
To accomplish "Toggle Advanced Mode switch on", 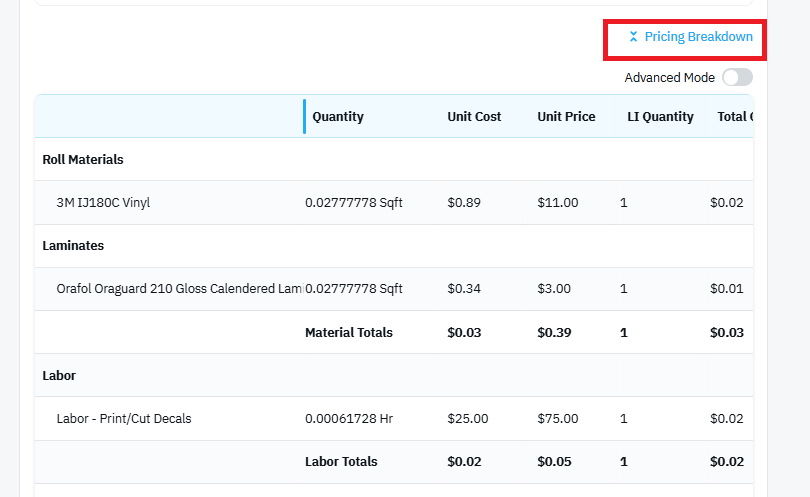I will [x=737, y=77].
